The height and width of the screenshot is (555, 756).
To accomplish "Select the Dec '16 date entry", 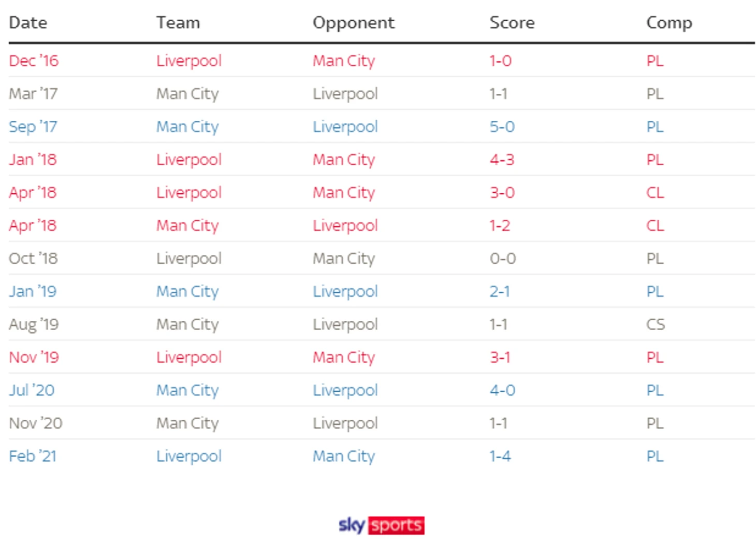I will point(34,61).
